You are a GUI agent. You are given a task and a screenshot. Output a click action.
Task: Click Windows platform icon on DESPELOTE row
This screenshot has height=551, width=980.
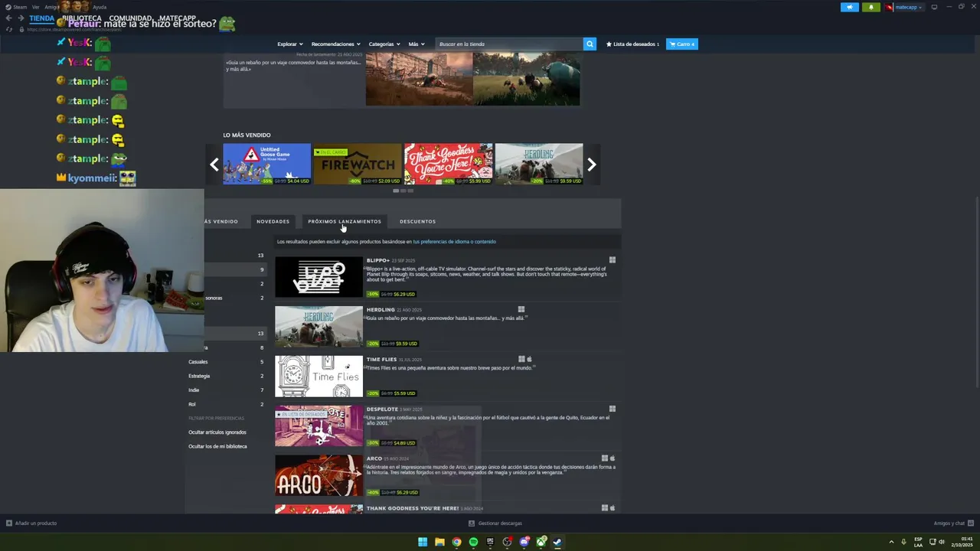(612, 409)
